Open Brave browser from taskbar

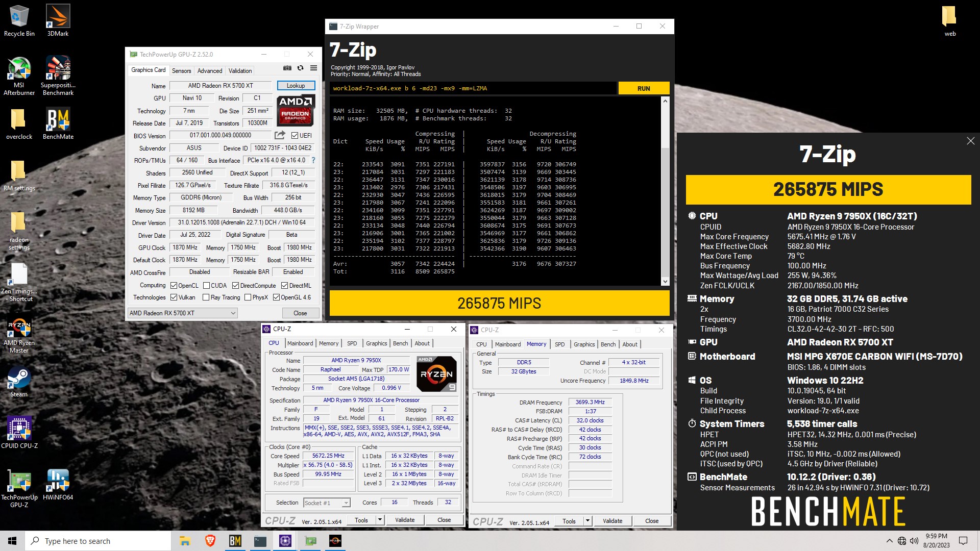tap(210, 541)
